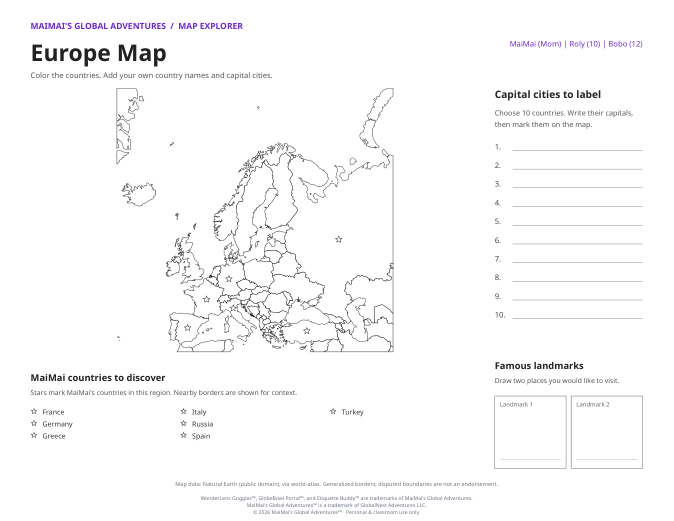Click the star icon beside Spain in list
This screenshot has height=521, width=674.
click(184, 435)
